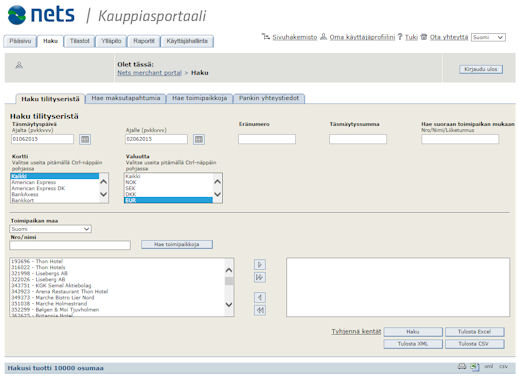Select American Express in Kortti list

[x=55, y=182]
